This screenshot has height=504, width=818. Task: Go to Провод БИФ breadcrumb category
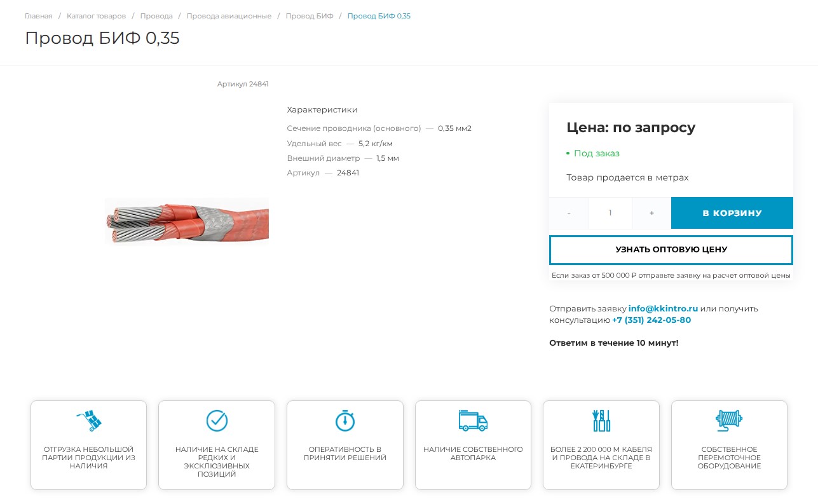coord(310,16)
